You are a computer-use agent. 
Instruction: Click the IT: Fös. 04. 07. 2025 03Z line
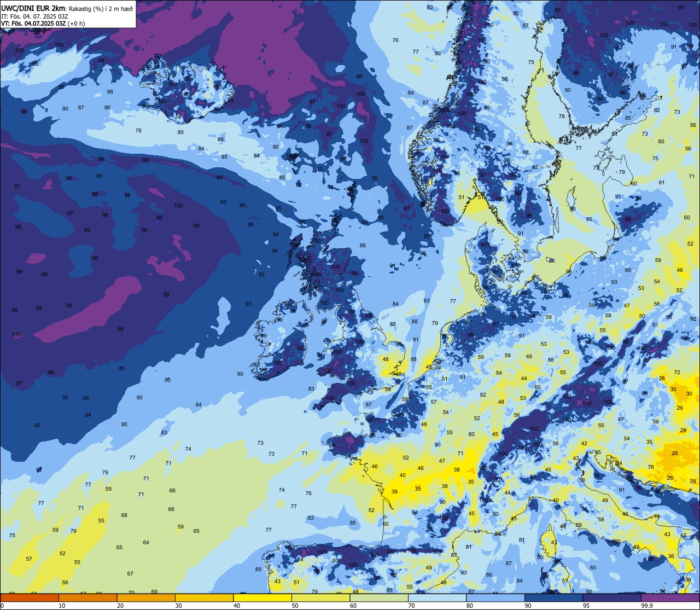tap(34, 16)
